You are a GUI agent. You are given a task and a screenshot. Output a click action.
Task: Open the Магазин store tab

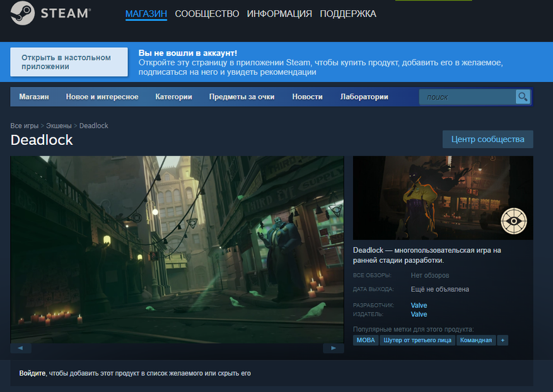click(34, 97)
